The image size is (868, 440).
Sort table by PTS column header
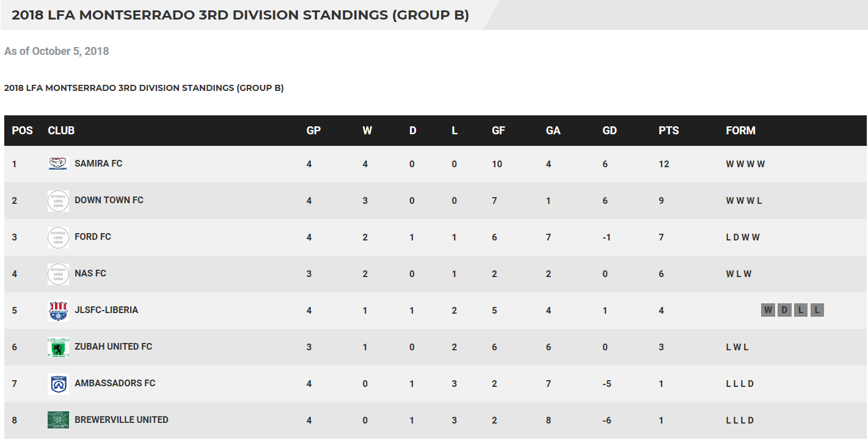coord(668,131)
